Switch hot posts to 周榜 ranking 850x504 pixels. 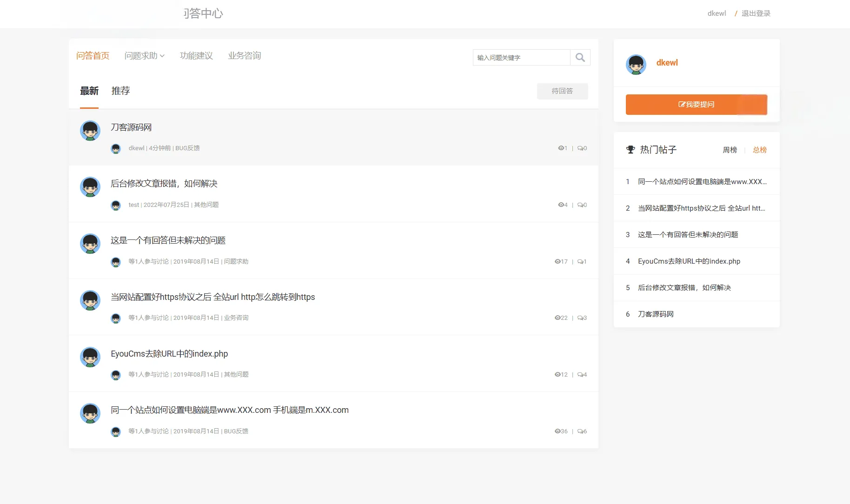(x=730, y=150)
